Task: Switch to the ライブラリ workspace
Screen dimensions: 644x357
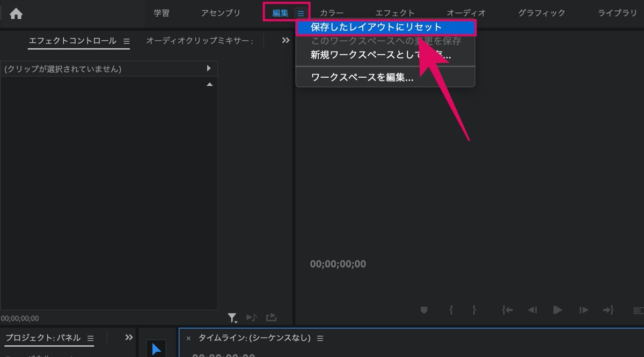Action: point(617,13)
